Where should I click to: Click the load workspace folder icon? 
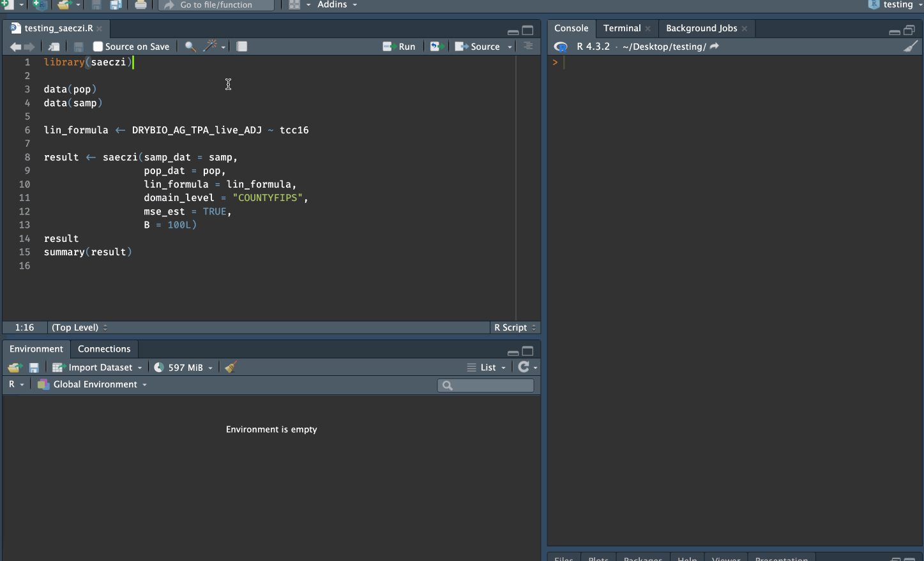[x=15, y=367]
